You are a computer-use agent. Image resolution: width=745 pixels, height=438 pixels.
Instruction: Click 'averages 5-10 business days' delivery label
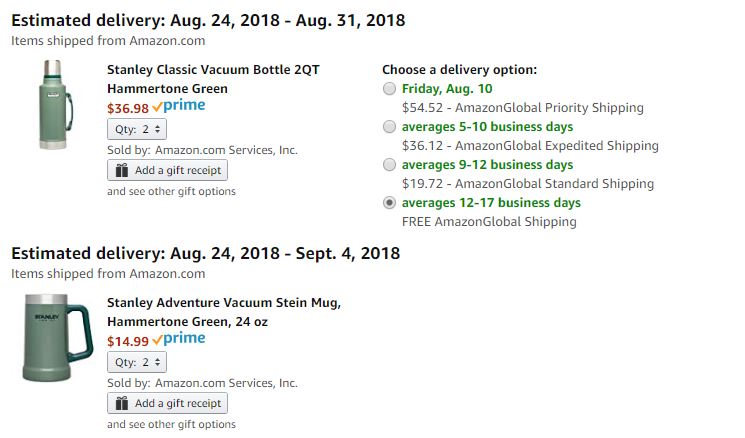tap(487, 127)
